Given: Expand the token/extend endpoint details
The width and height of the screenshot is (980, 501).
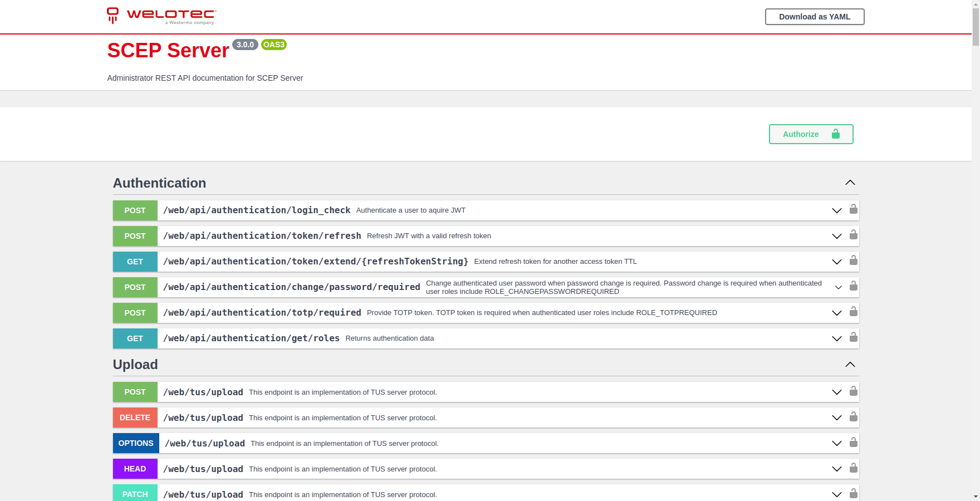Looking at the screenshot, I should click(x=836, y=261).
